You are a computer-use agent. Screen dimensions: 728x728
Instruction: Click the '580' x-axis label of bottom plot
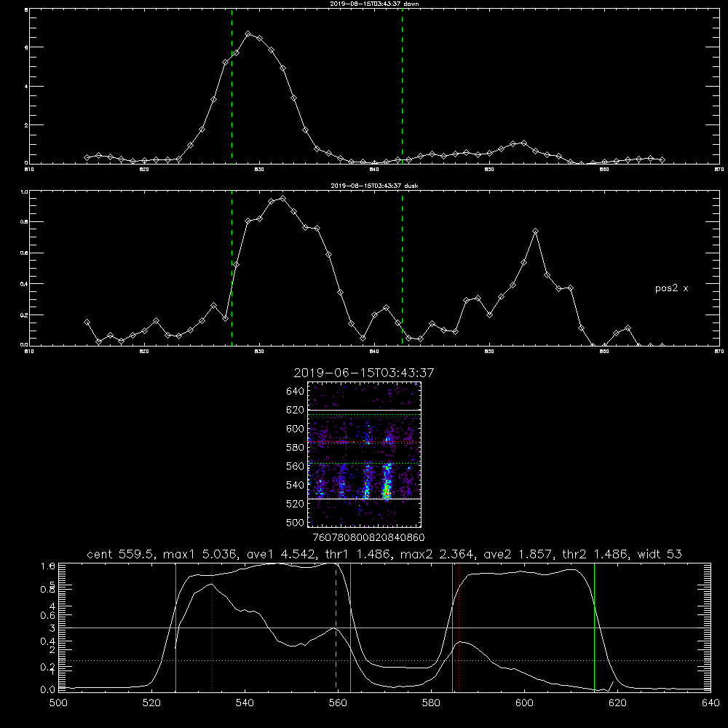pos(431,703)
